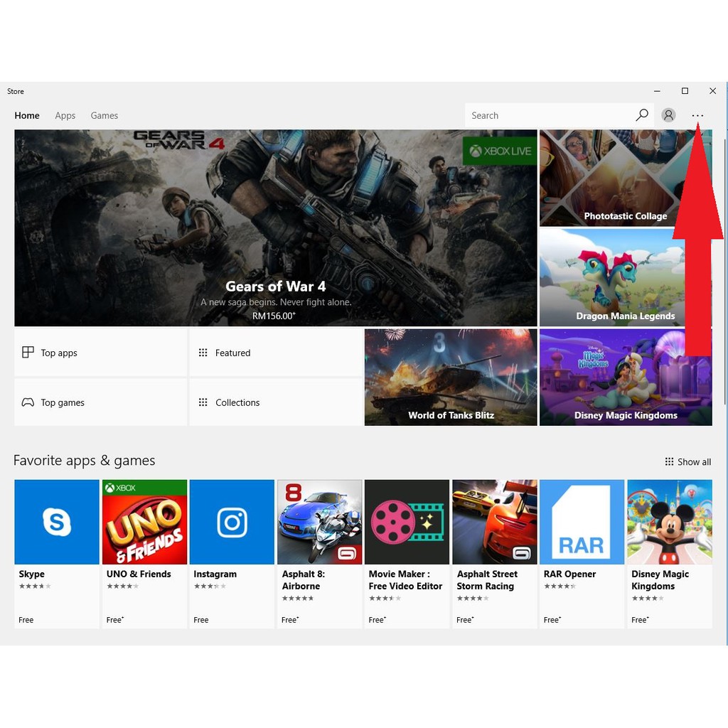
Task: Click Show all favorite apps link
Action: pyautogui.click(x=687, y=462)
